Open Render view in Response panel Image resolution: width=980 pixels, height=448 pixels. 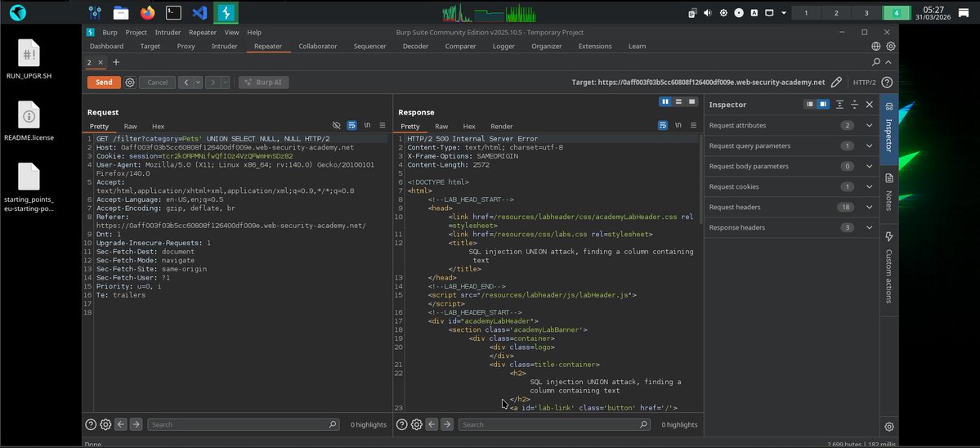[x=501, y=126]
